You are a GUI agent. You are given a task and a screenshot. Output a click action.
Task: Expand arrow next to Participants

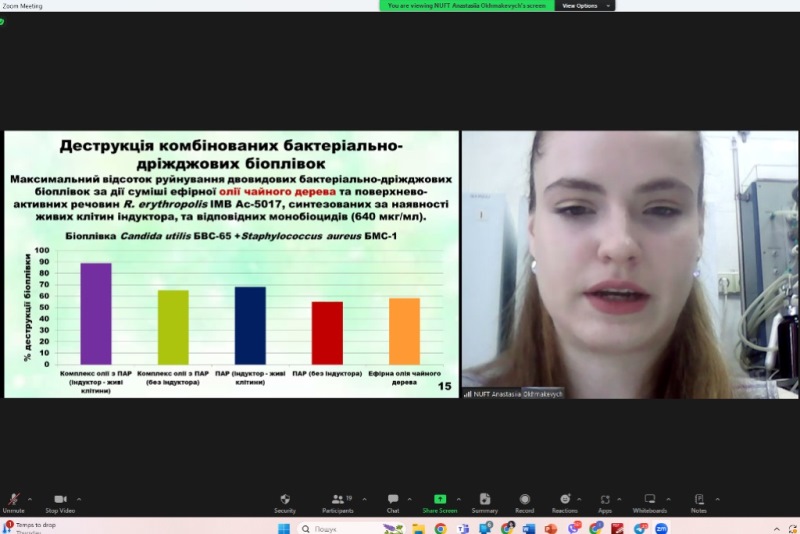point(364,499)
